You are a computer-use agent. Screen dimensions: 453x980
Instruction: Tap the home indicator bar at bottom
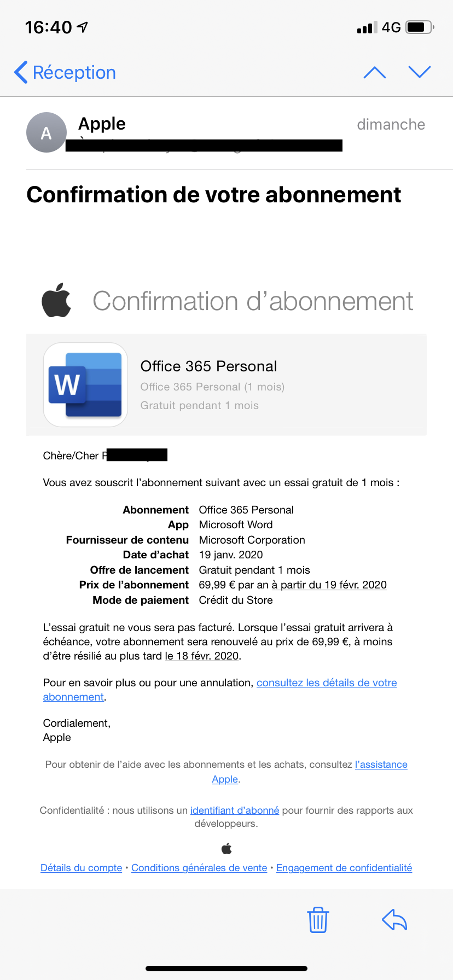point(226,968)
